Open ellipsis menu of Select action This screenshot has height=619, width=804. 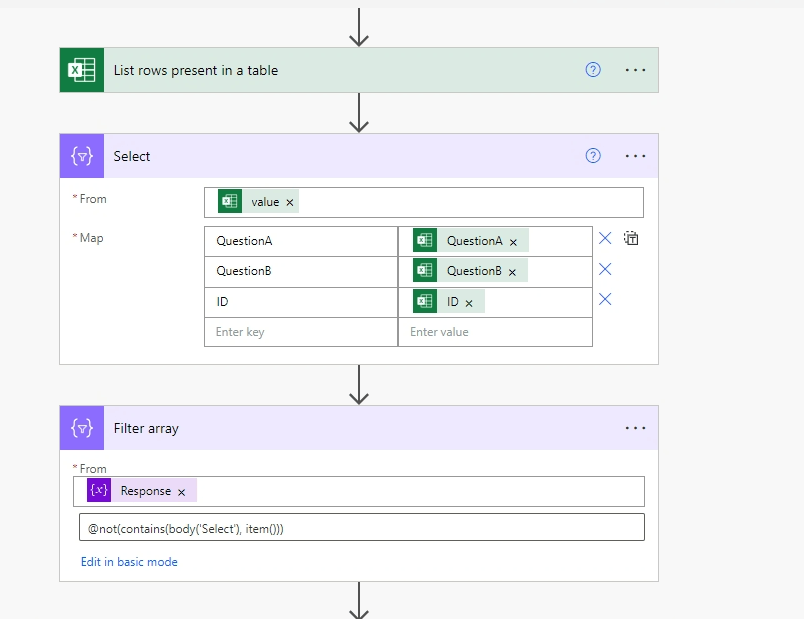tap(635, 156)
